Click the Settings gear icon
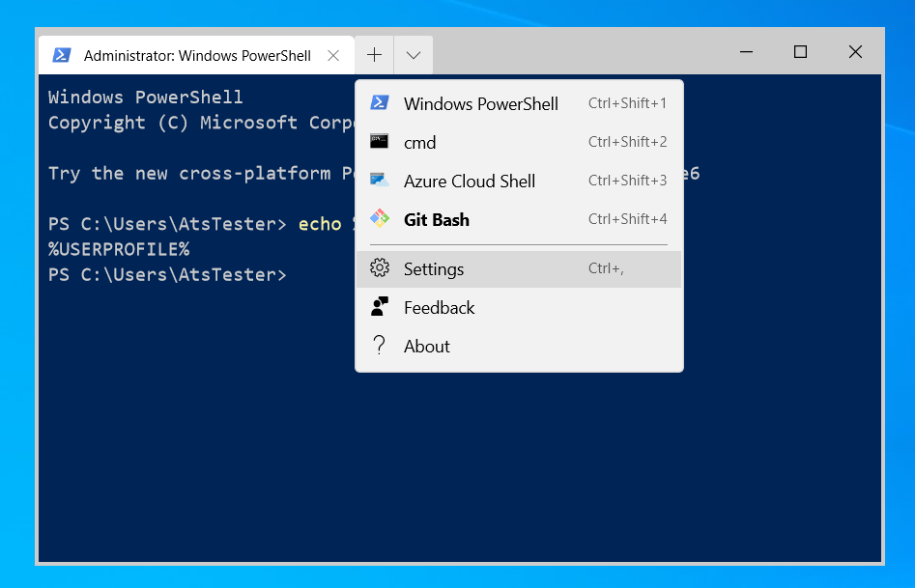The width and height of the screenshot is (915, 588). [380, 268]
